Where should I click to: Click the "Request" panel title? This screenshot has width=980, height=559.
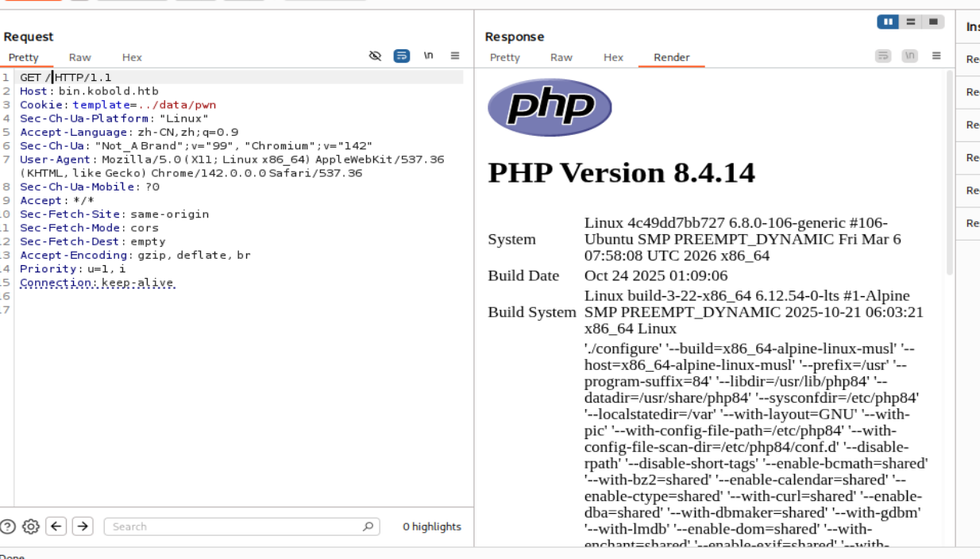point(28,37)
